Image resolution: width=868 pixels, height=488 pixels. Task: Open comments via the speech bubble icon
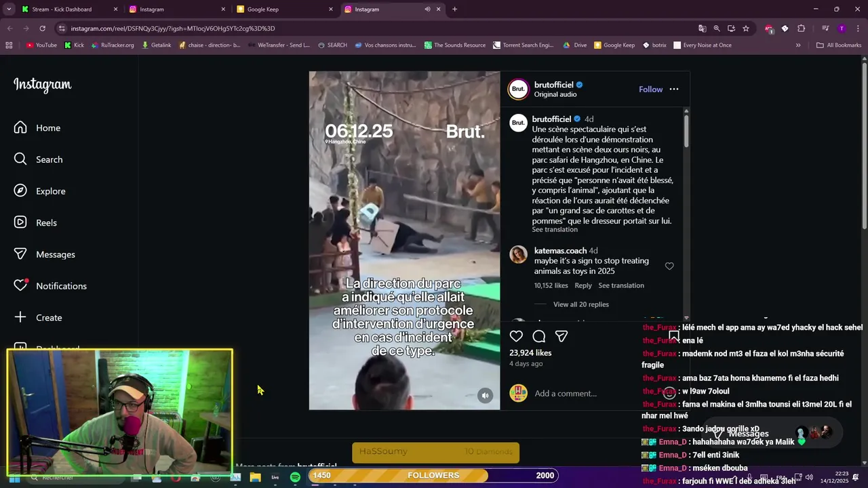point(539,336)
